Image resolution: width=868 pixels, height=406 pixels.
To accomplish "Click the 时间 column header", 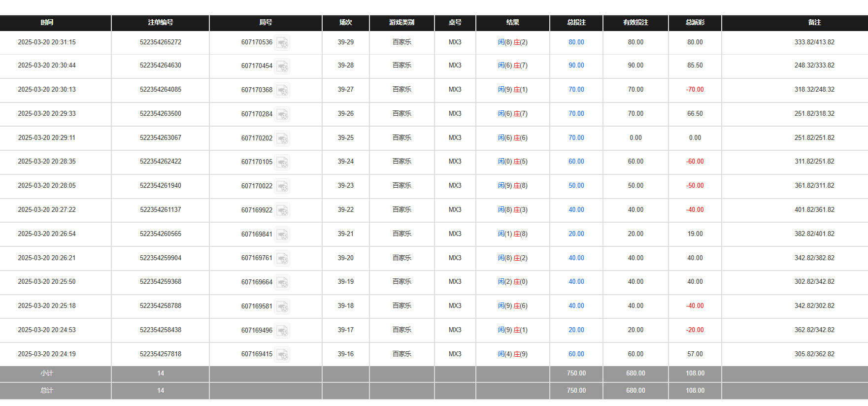I will coord(47,23).
